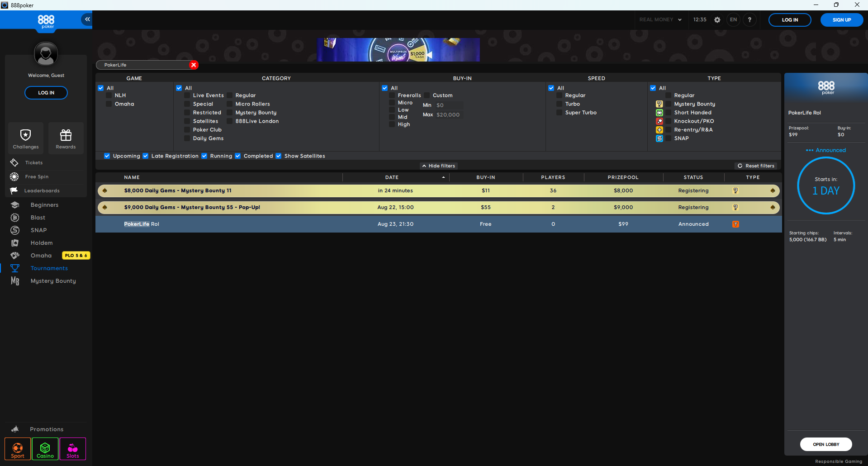
Task: Sort tournaments by Players column
Action: pos(553,177)
